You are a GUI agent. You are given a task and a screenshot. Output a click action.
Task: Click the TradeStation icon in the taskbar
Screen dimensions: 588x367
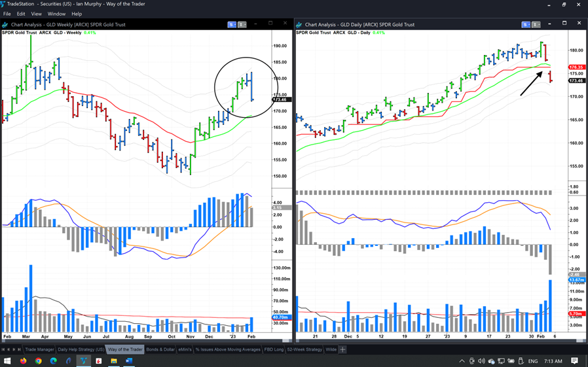pos(84,360)
